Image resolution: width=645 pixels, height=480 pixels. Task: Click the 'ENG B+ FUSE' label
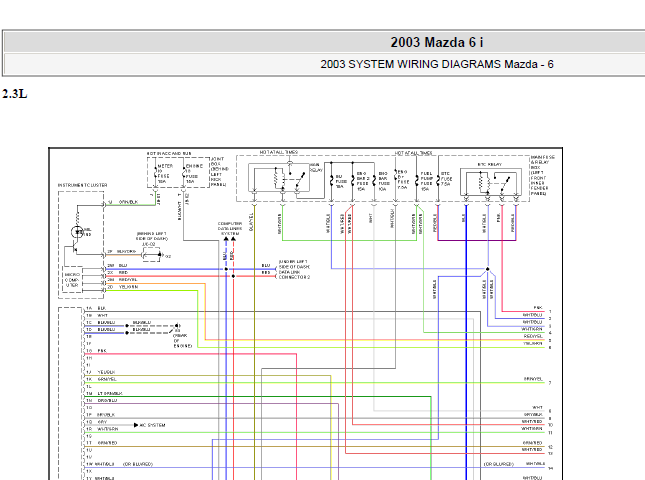pyautogui.click(x=403, y=179)
